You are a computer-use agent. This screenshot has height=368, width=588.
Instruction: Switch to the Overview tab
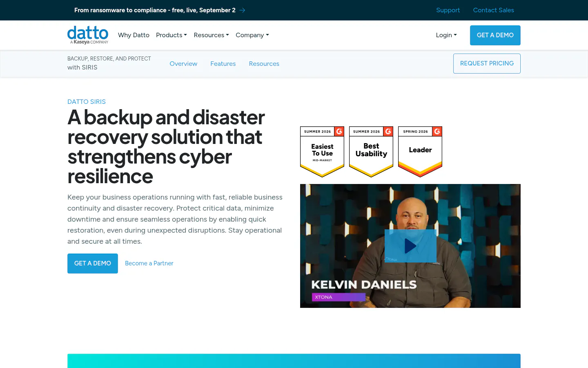183,64
